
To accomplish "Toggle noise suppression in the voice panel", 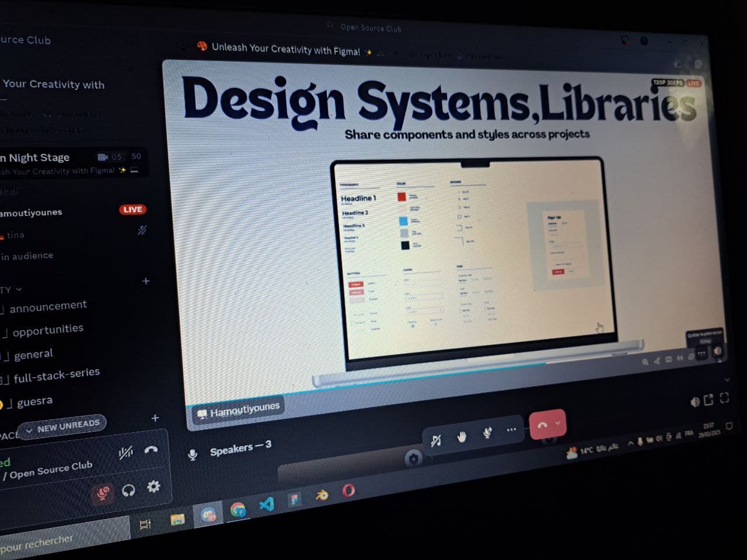I will [125, 453].
